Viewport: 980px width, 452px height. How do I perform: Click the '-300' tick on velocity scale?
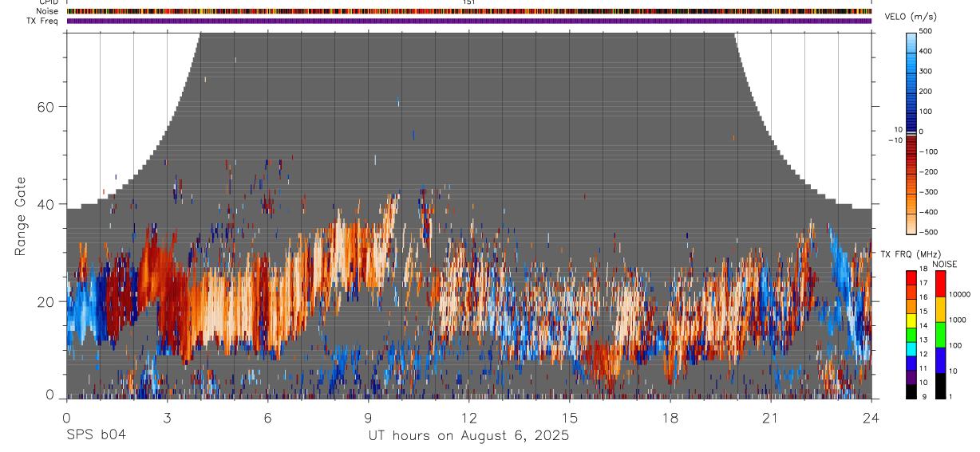point(927,192)
